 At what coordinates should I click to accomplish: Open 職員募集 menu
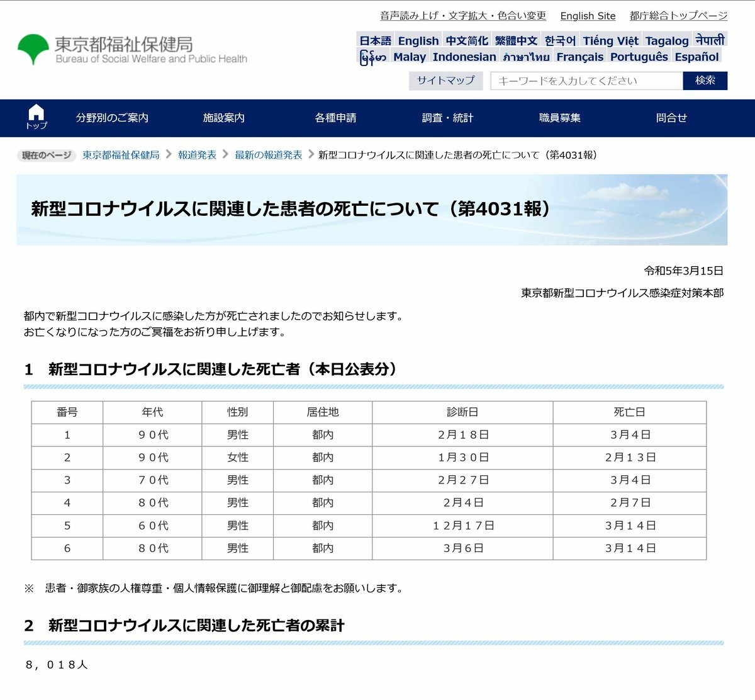coord(559,118)
